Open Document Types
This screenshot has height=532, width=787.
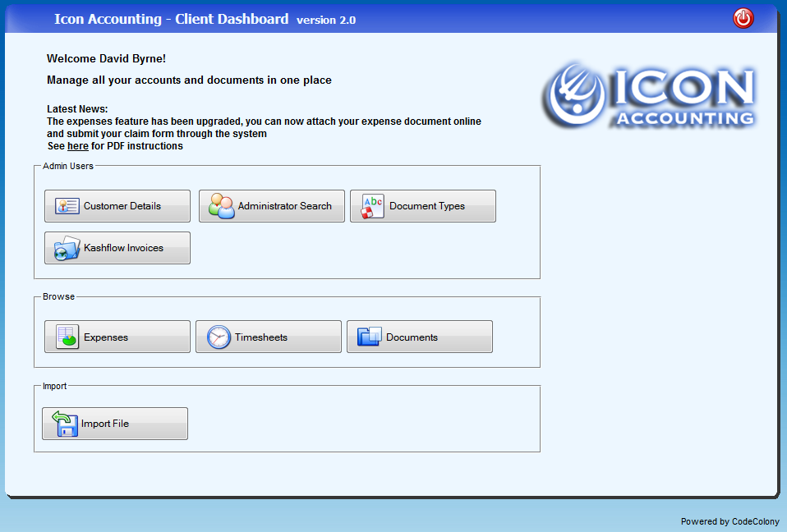coord(422,205)
